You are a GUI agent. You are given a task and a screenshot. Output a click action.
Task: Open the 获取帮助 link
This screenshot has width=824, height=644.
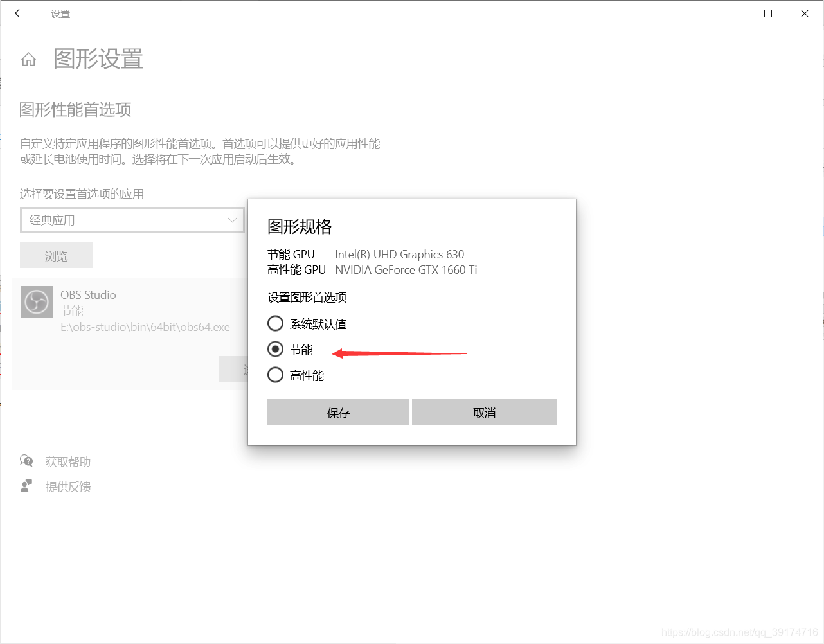click(x=68, y=461)
